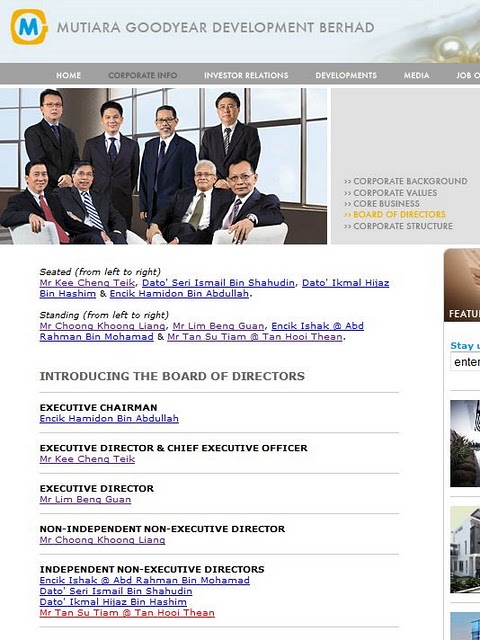The image size is (480, 640).
Task: Open the Corporate Info menu
Action: (x=143, y=76)
